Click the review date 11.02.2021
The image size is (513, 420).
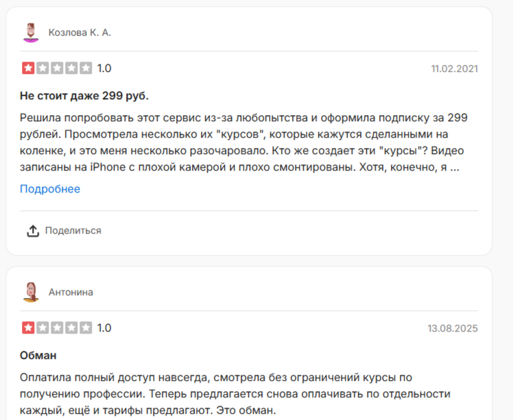(454, 69)
